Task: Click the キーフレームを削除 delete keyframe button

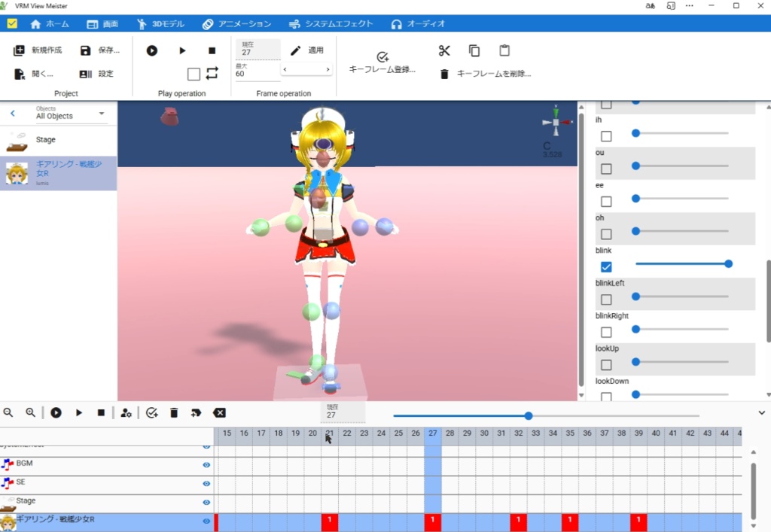Action: pos(486,74)
